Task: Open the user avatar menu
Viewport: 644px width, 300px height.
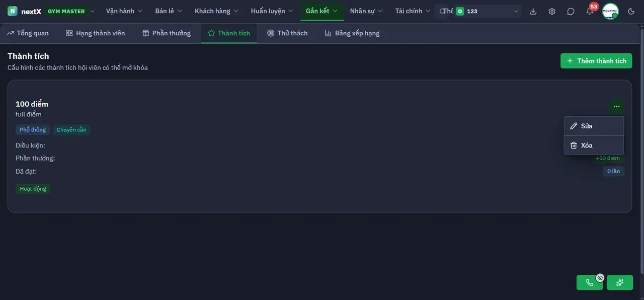Action: pos(610,11)
